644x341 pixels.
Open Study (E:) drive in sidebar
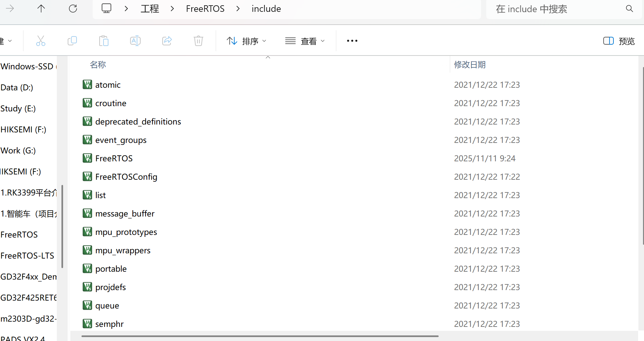(x=18, y=108)
